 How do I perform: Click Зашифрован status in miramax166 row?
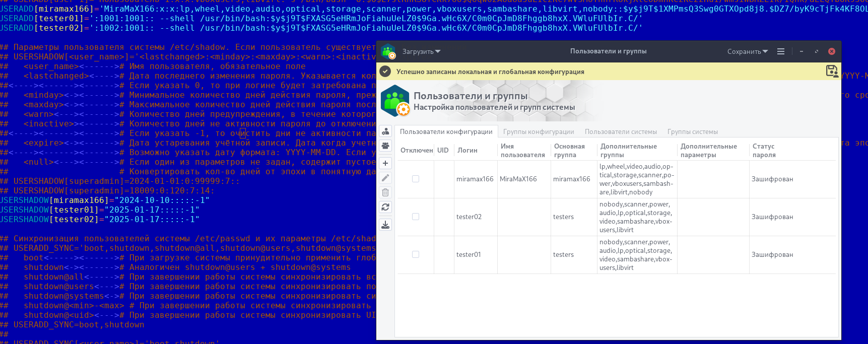772,179
